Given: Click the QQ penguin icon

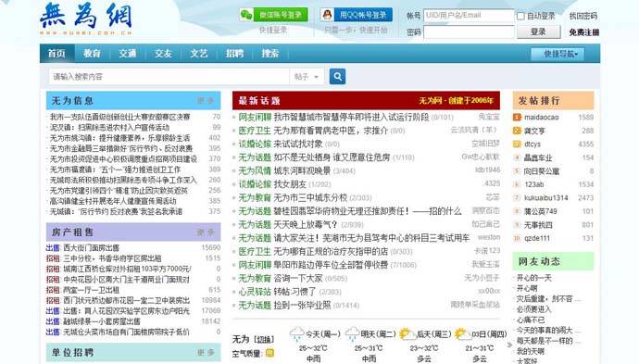Looking at the screenshot, I should click(x=326, y=15).
